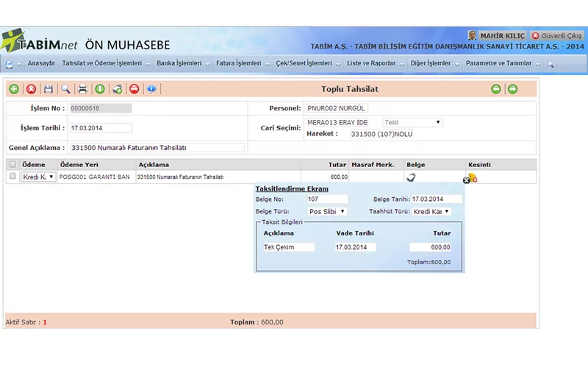
Task: Print using the printer toolbar icon
Action: [x=82, y=89]
